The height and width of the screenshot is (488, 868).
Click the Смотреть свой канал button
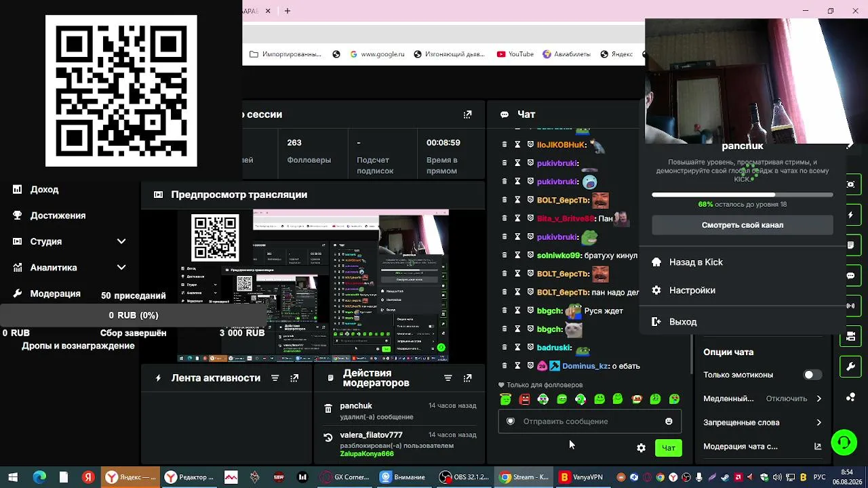[x=743, y=225]
